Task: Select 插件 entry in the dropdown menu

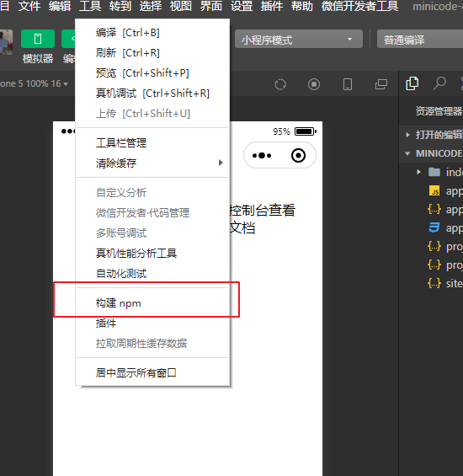Action: point(152,323)
